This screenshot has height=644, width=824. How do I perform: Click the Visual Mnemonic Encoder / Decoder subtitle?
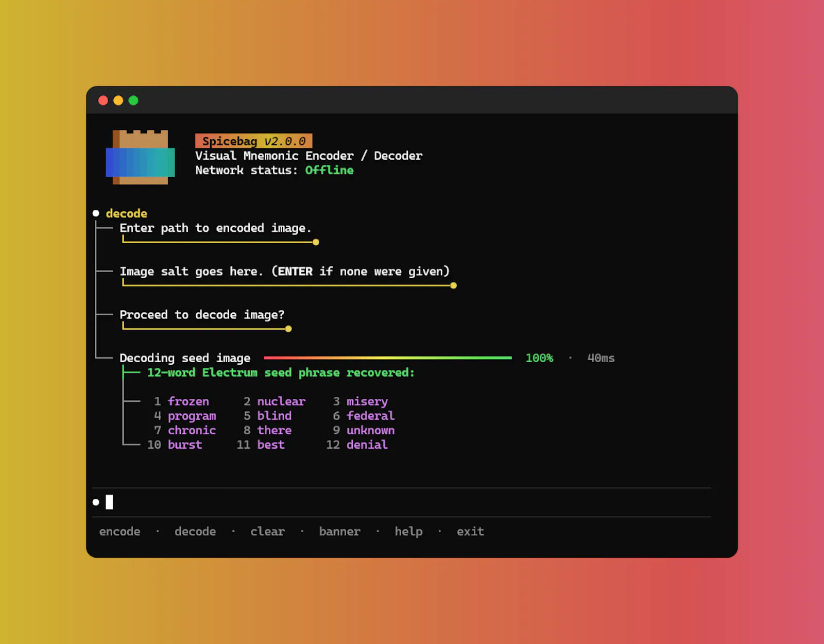pos(308,156)
